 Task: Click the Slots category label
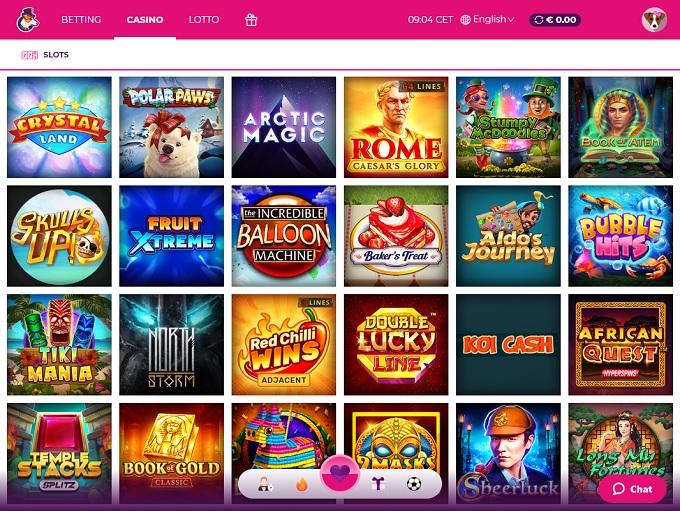[56, 55]
